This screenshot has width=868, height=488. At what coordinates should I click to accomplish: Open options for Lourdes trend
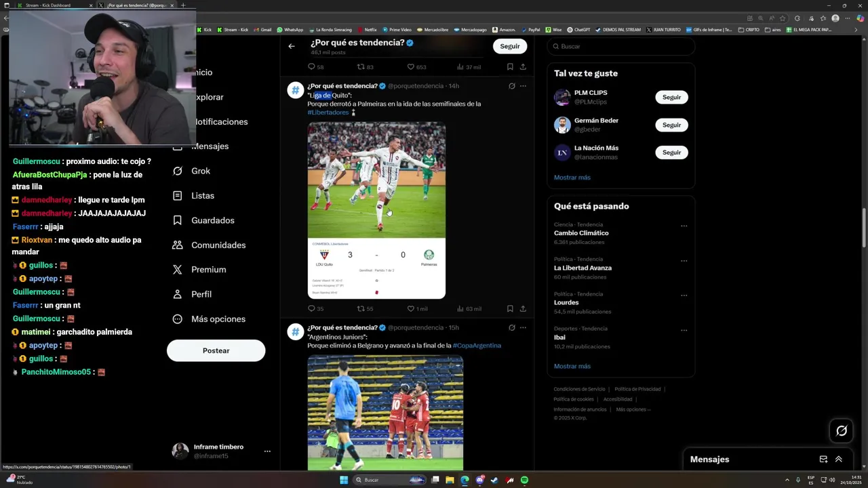(x=684, y=296)
